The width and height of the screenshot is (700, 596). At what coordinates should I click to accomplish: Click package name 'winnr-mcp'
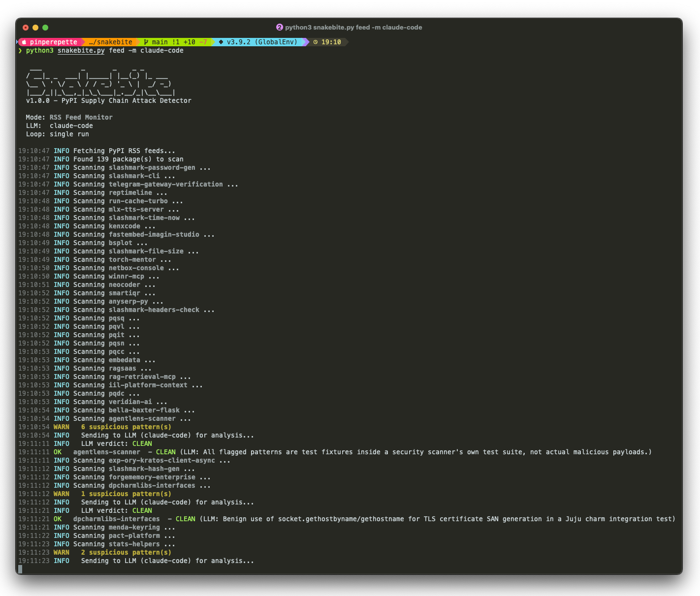[x=127, y=277]
